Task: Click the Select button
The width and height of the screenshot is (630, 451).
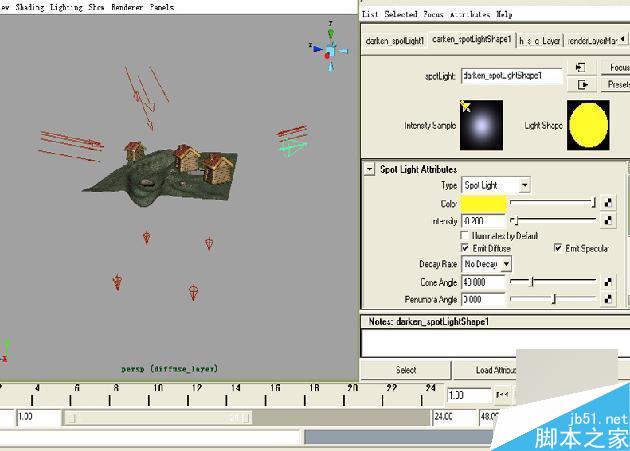Action: coord(406,370)
